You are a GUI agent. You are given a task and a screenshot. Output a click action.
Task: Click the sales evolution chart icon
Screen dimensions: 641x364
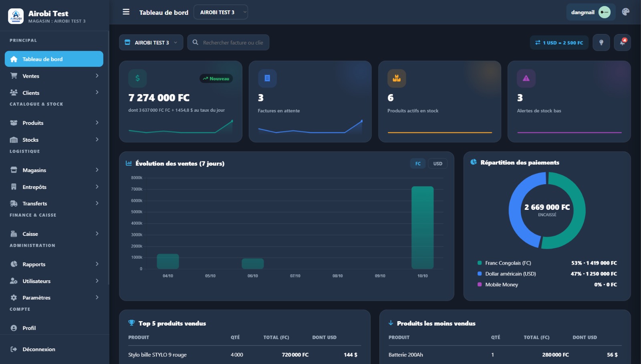pyautogui.click(x=129, y=163)
